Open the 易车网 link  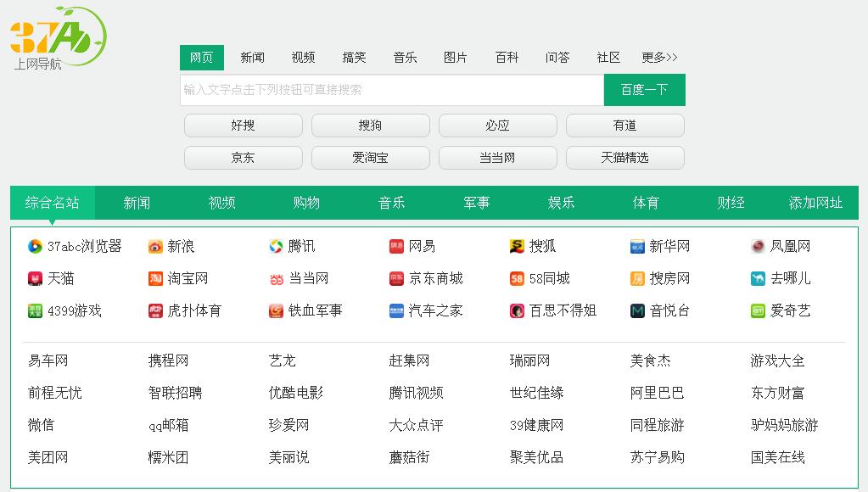[48, 361]
